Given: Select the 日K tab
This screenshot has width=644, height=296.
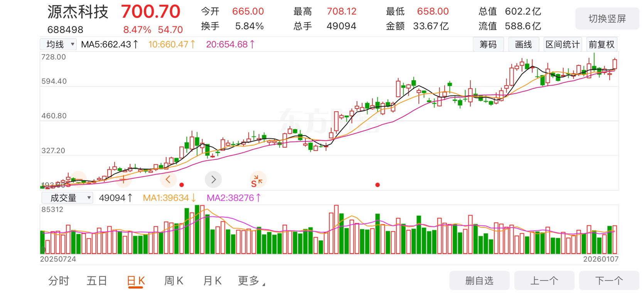Looking at the screenshot, I should tap(136, 281).
